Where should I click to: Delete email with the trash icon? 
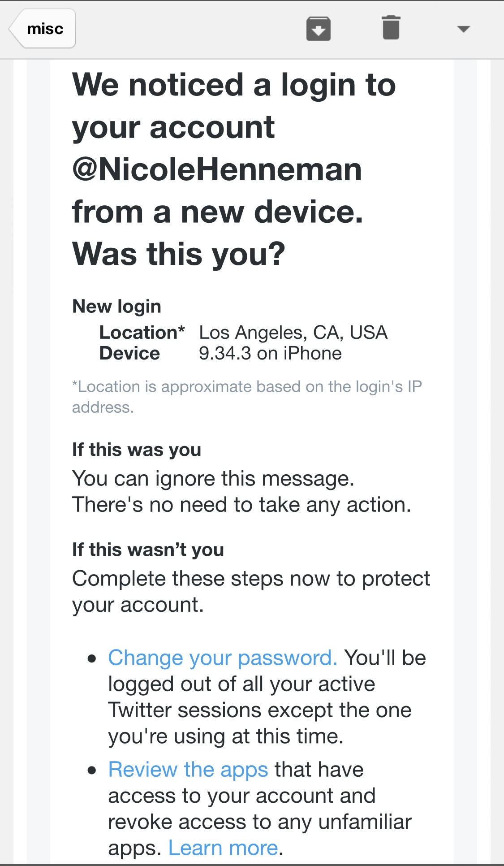[x=391, y=28]
